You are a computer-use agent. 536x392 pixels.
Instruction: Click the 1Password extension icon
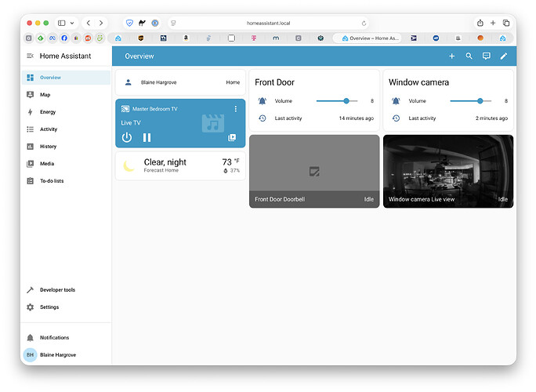[155, 23]
